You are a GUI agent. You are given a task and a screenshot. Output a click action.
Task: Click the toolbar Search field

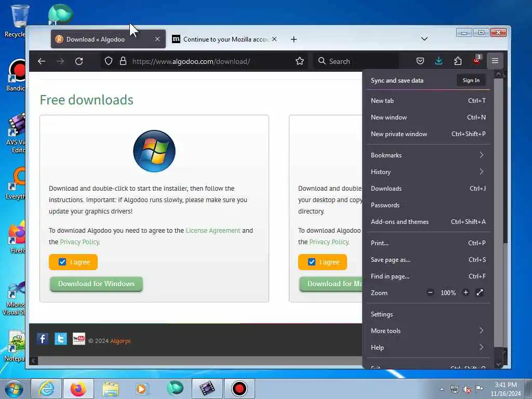click(x=355, y=61)
